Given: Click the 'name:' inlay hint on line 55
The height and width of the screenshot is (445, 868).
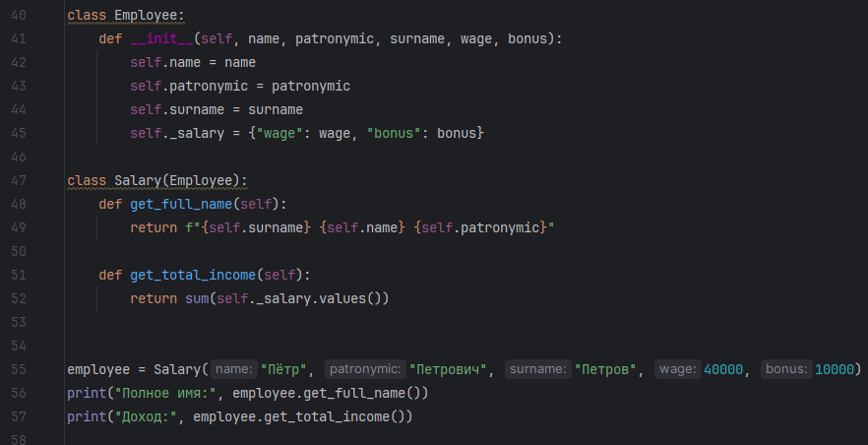Looking at the screenshot, I should (234, 369).
